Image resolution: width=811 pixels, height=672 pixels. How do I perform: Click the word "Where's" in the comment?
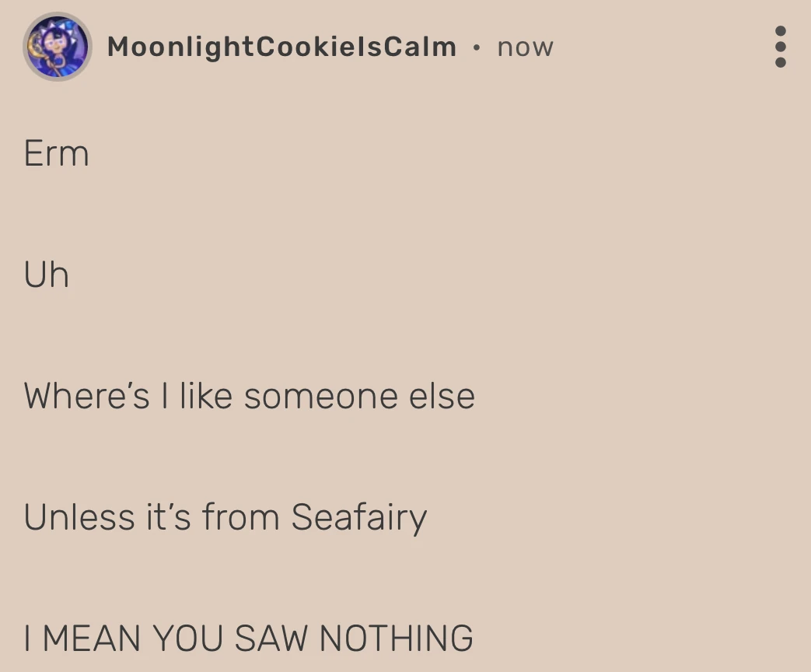tap(86, 396)
